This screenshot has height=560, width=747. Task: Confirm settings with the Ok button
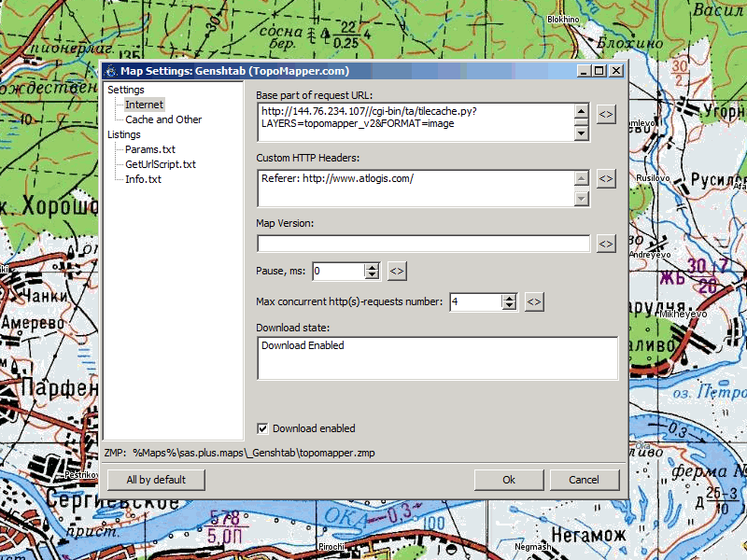(x=509, y=480)
